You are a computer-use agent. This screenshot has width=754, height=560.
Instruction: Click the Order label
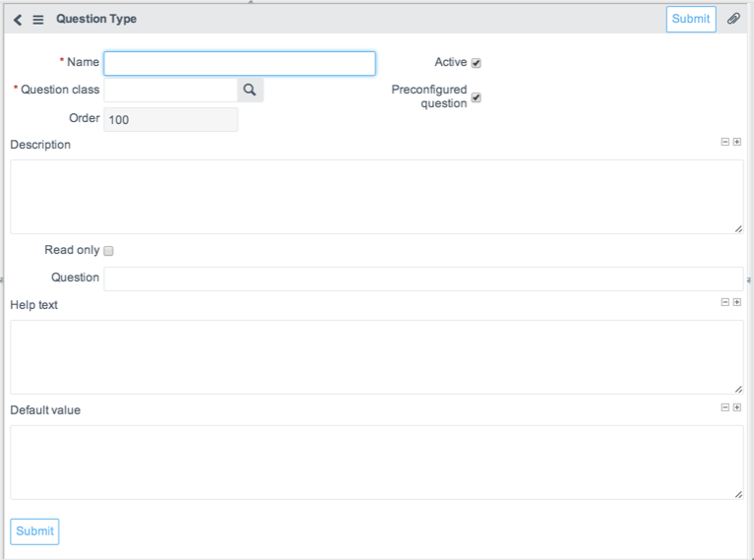pyautogui.click(x=84, y=118)
